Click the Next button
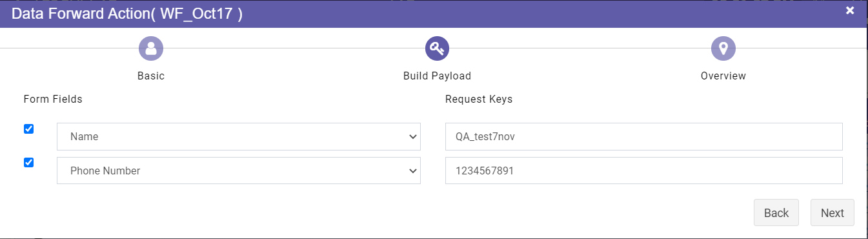 (x=833, y=213)
